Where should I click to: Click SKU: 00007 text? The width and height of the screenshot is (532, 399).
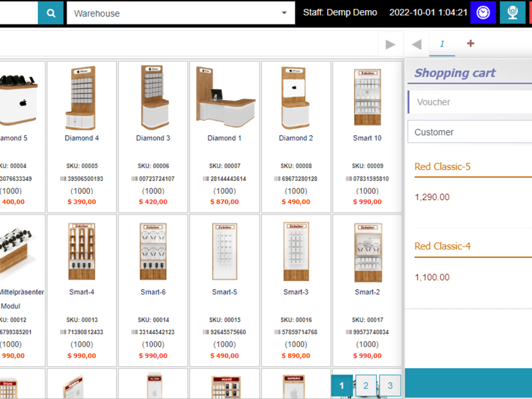[x=225, y=166]
